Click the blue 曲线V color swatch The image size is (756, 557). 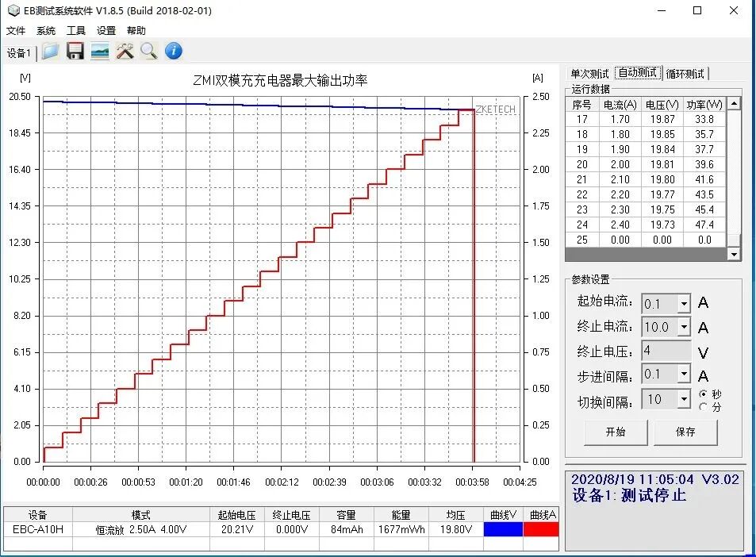coord(503,529)
